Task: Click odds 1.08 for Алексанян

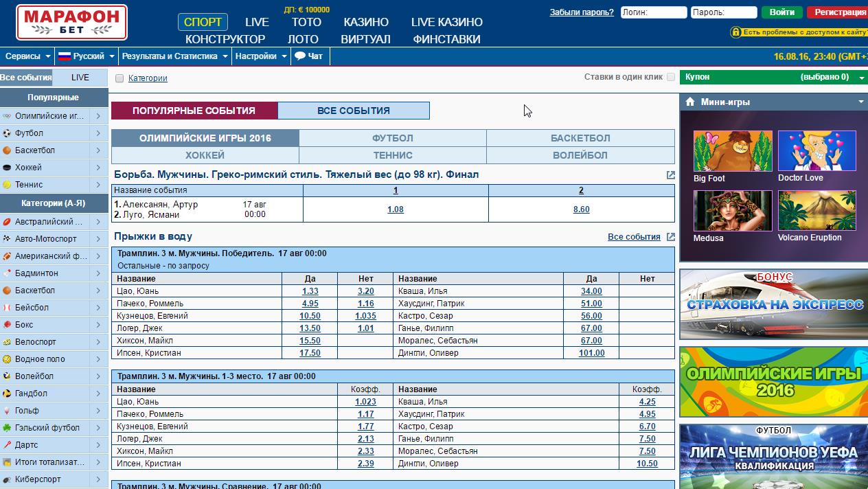Action: (396, 209)
